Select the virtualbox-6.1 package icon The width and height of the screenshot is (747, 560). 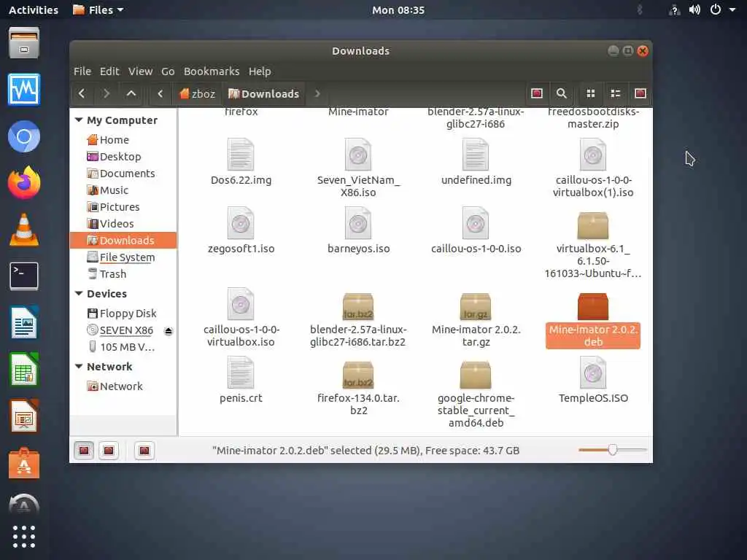(593, 225)
